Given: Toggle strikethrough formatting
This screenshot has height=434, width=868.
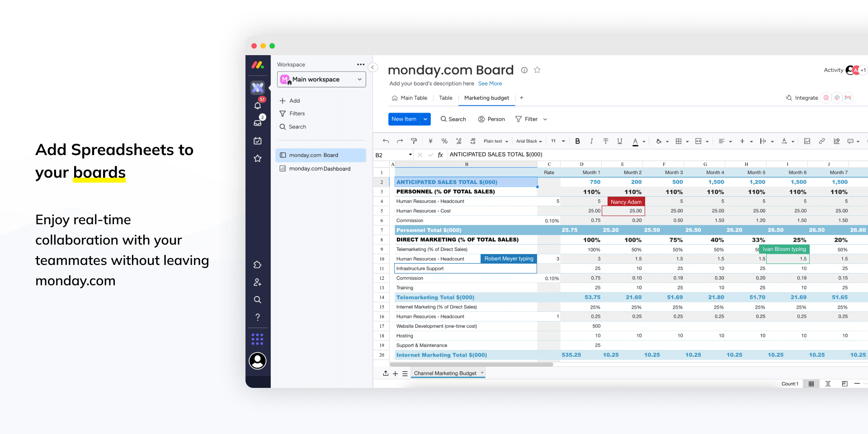Looking at the screenshot, I should (x=605, y=141).
